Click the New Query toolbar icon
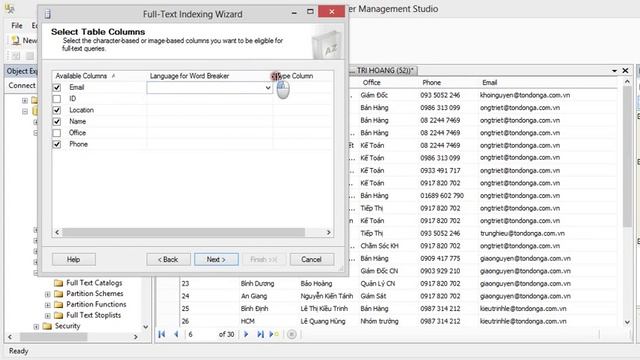The image size is (640, 360). tap(16, 40)
